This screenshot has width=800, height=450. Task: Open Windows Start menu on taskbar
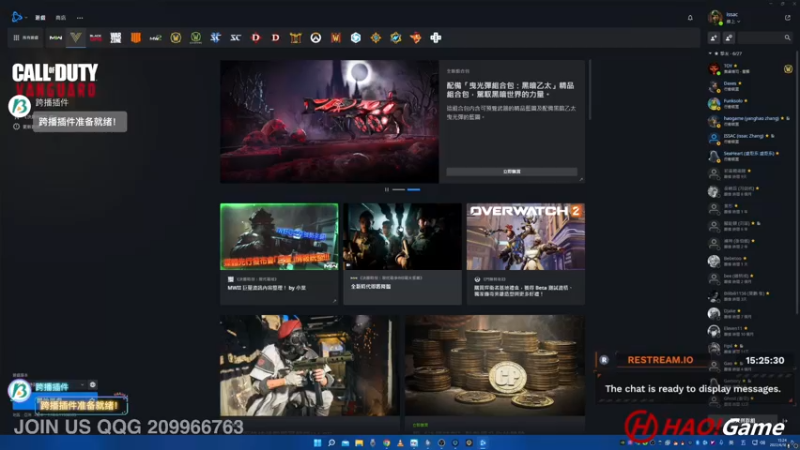click(317, 443)
